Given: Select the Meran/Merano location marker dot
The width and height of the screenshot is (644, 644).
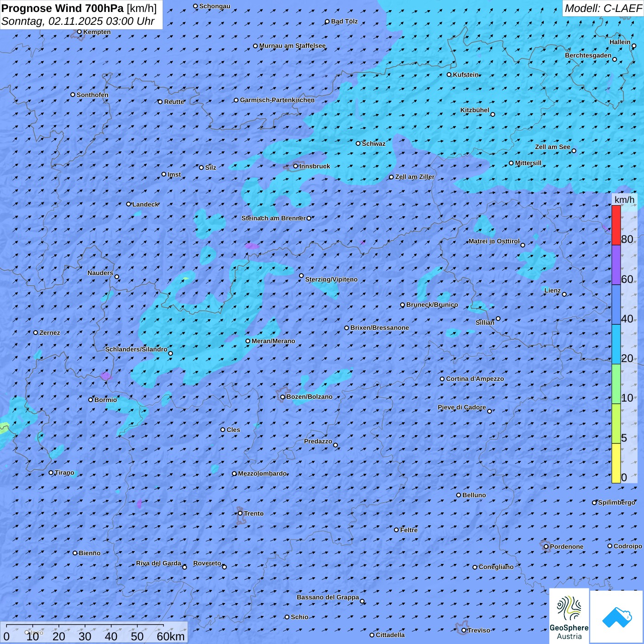Looking at the screenshot, I should pos(248,341).
